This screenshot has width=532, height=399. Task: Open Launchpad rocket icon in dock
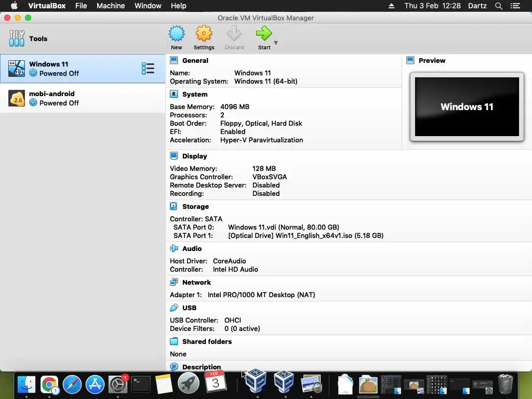click(x=188, y=383)
